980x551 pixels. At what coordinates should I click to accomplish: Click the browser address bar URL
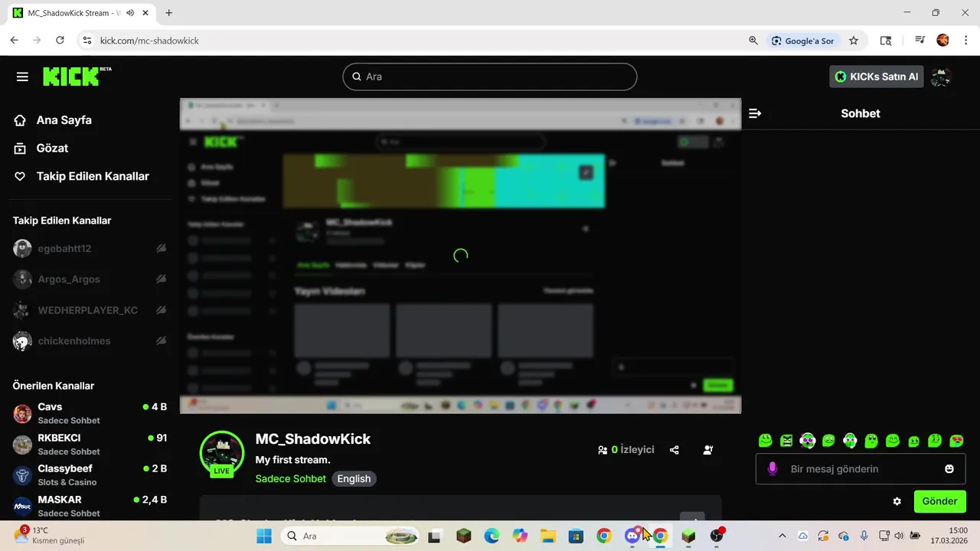(x=149, y=41)
